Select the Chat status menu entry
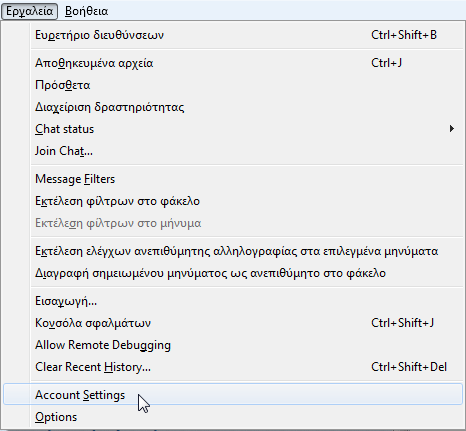Viewport: 466px width, 431px height. (x=233, y=129)
